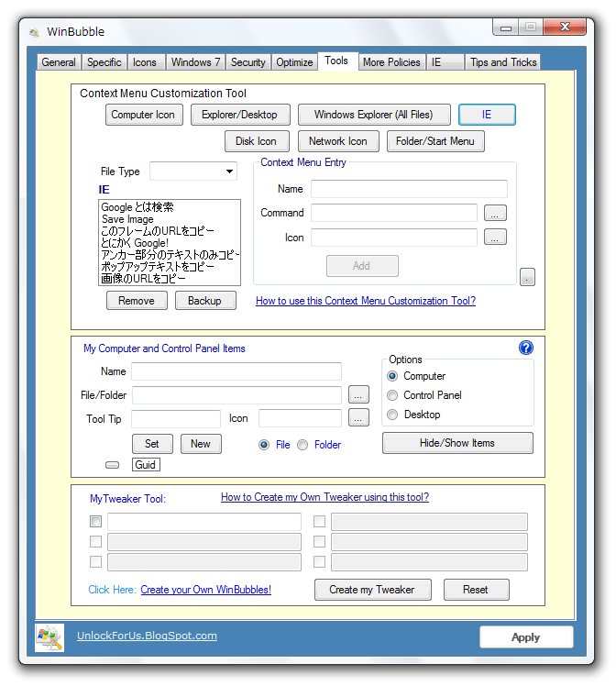
Task: Click the Folder/Start Menu button
Action: point(435,141)
